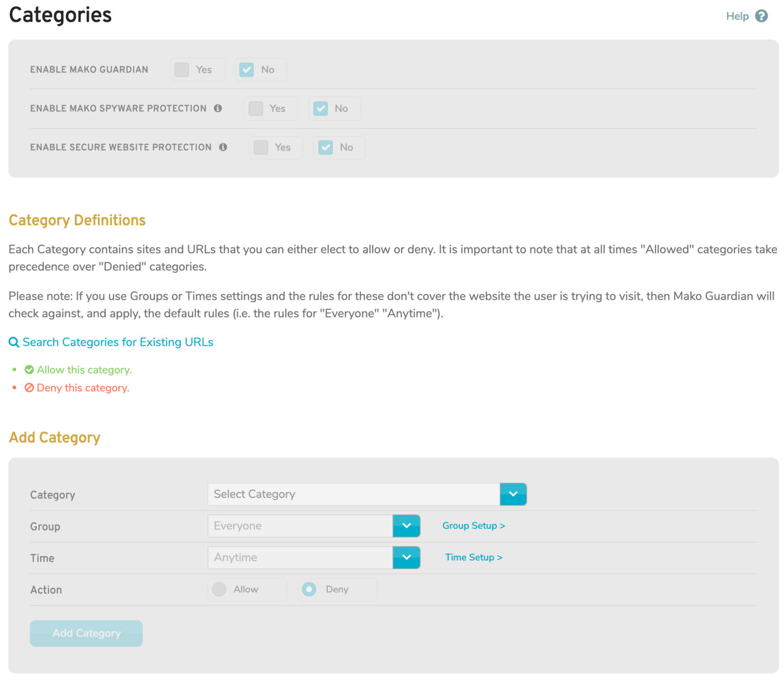Click Search Categories for Existing URLs
This screenshot has width=784, height=681.
[x=118, y=342]
